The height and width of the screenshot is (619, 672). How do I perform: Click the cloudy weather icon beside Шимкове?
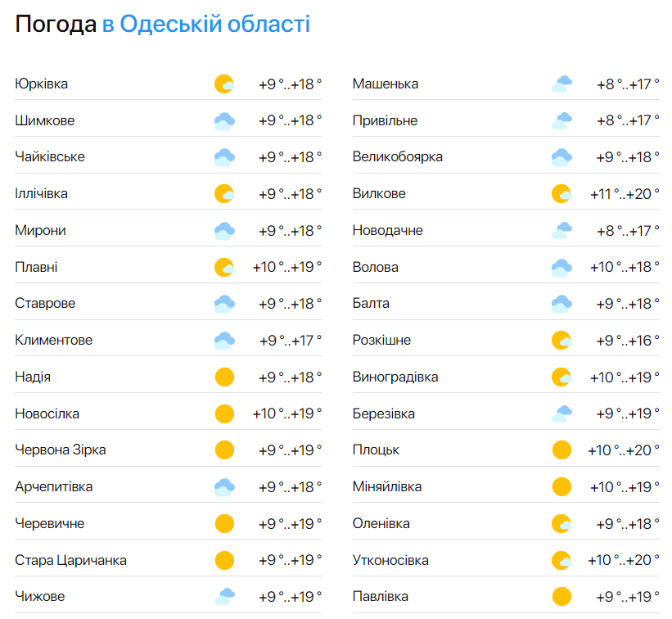(x=223, y=120)
